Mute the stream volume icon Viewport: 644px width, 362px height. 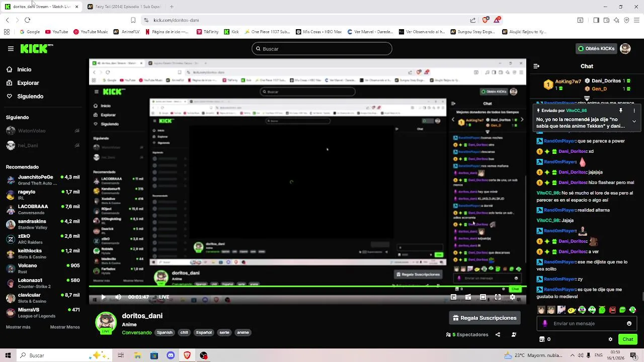click(118, 297)
